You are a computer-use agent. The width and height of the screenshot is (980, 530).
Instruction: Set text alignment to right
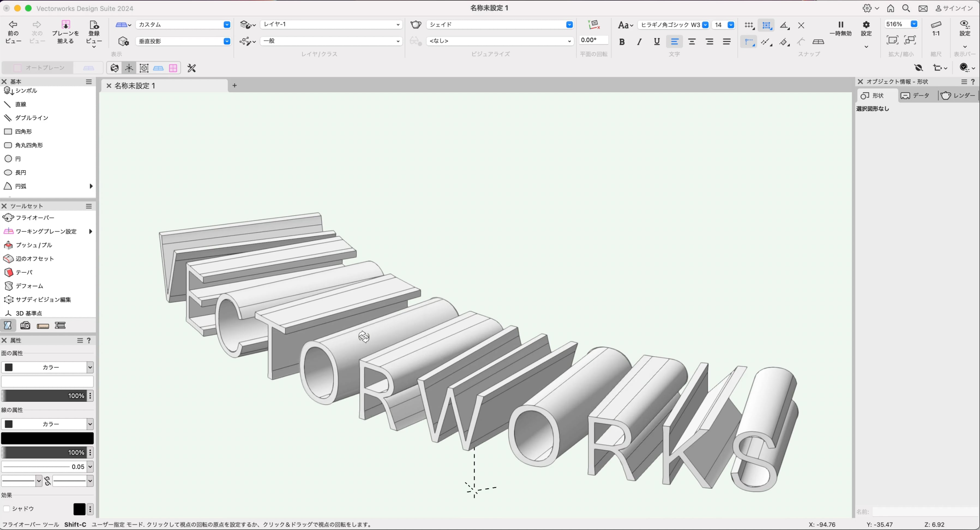[709, 42]
